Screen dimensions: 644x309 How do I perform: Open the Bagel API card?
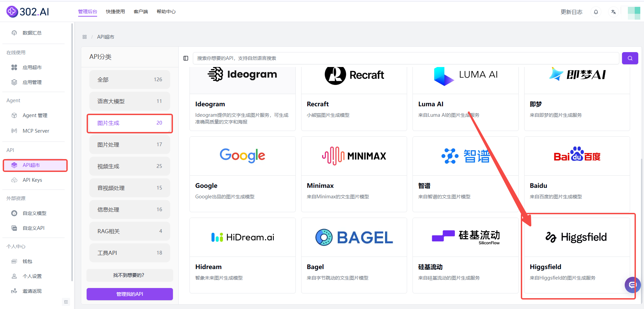pos(354,256)
